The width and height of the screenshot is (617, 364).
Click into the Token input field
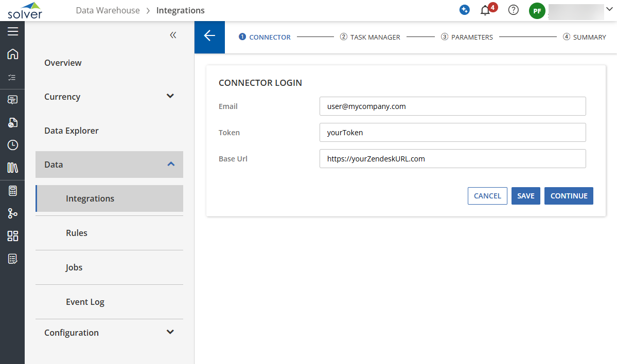point(452,132)
